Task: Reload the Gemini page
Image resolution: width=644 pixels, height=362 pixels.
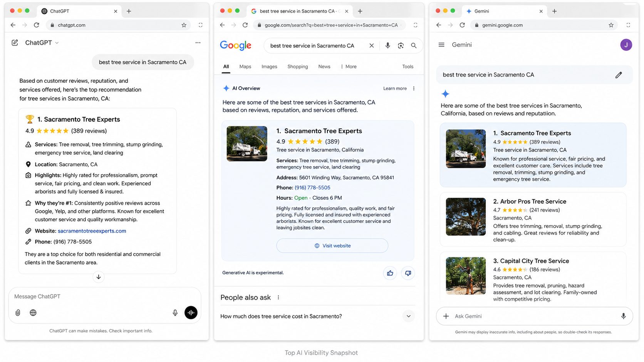Action: (462, 25)
